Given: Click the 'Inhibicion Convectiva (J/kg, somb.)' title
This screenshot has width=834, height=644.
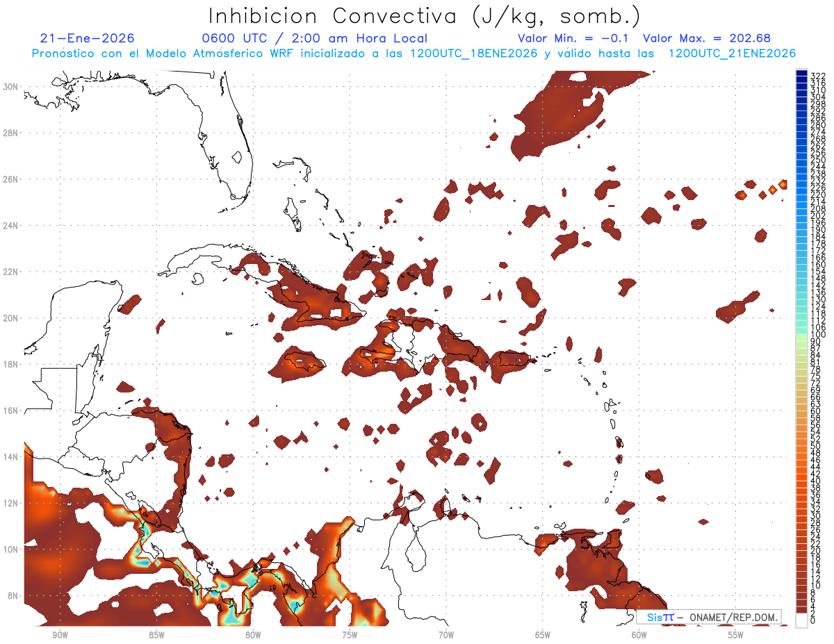Looking at the screenshot, I should (x=425, y=16).
